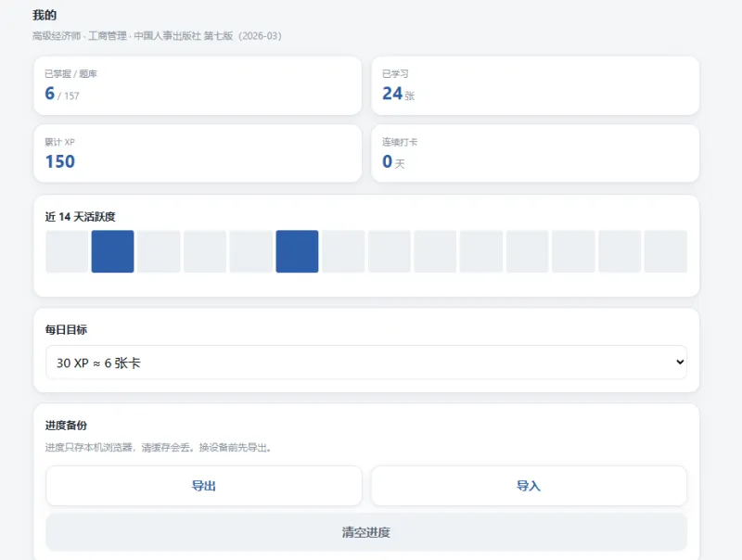
Task: Click the 进度备份 heading
Action: (x=66, y=426)
